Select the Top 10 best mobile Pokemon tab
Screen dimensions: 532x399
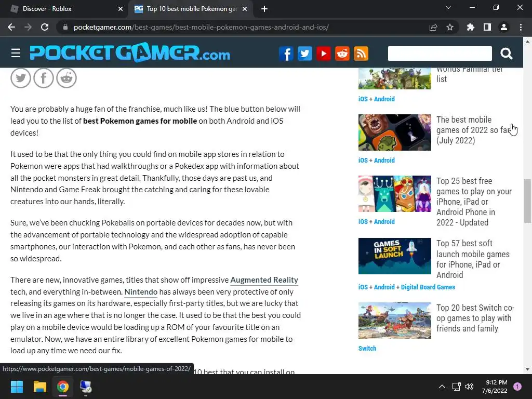190,9
